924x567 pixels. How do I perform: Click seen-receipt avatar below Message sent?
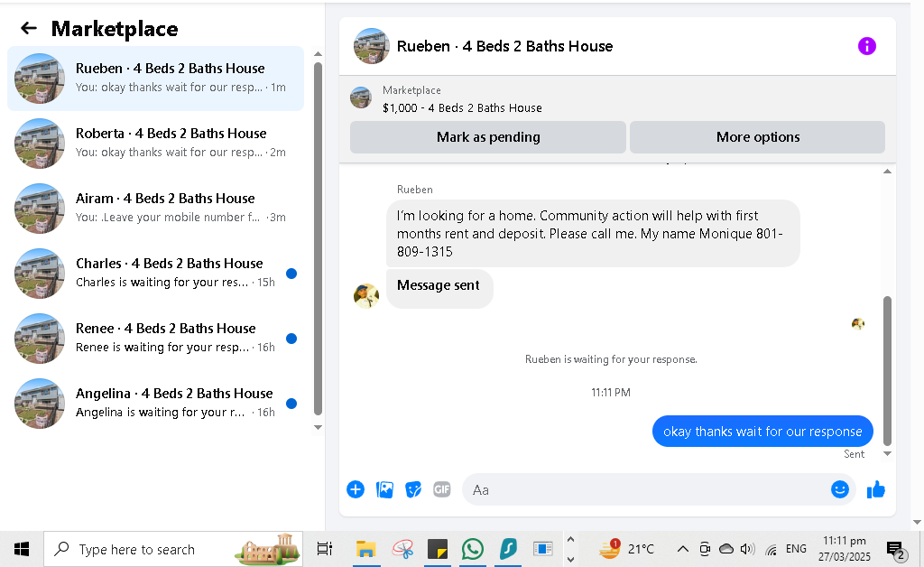coord(858,323)
